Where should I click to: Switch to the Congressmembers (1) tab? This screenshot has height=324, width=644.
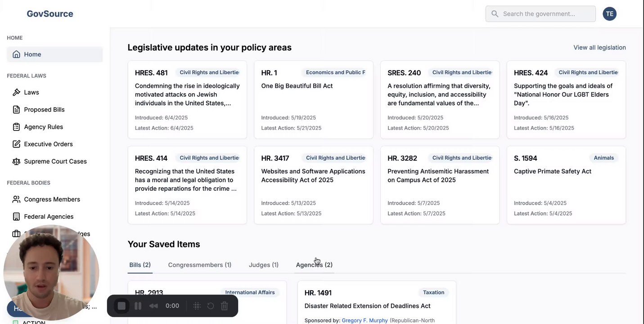click(200, 265)
